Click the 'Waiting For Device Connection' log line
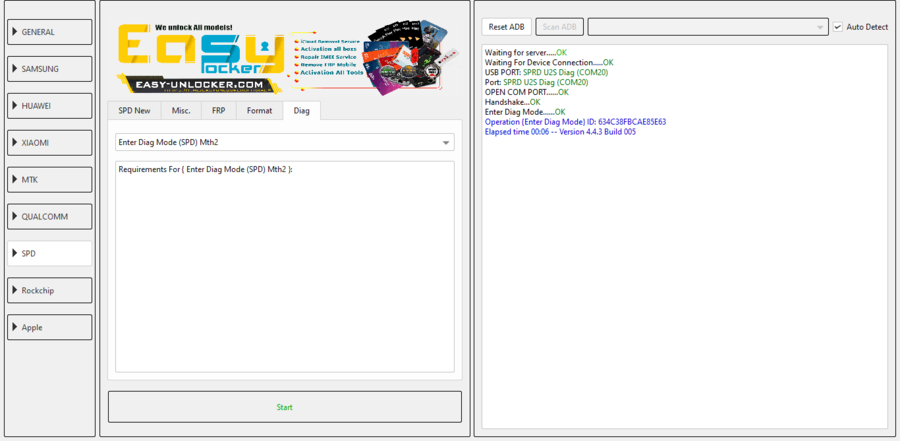900x441 pixels. 549,63
